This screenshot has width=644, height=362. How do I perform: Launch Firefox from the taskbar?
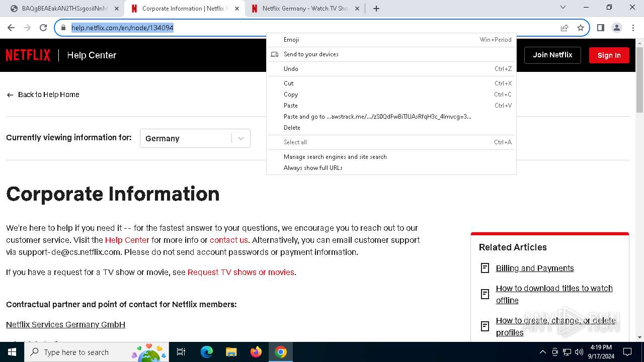(x=256, y=352)
